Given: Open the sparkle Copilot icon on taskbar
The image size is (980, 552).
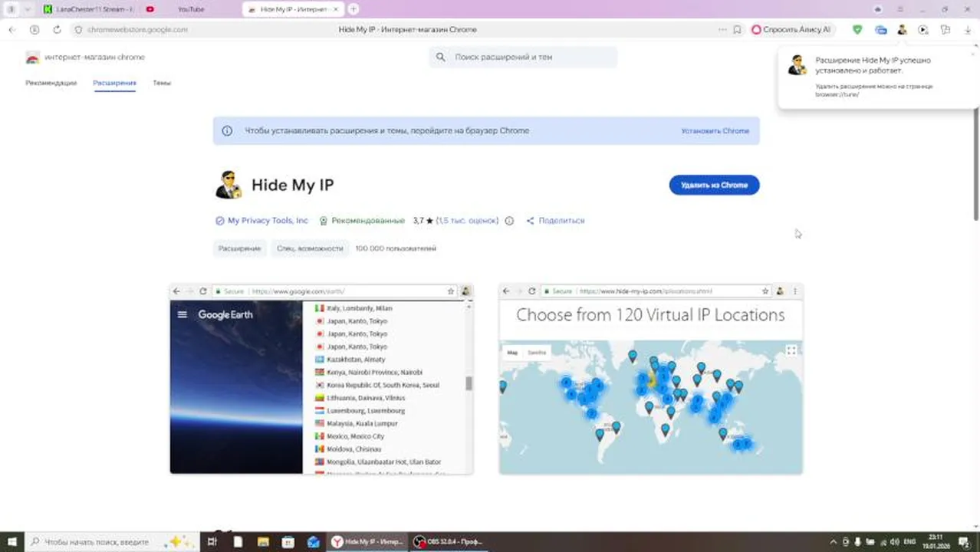Looking at the screenshot, I should [181, 542].
